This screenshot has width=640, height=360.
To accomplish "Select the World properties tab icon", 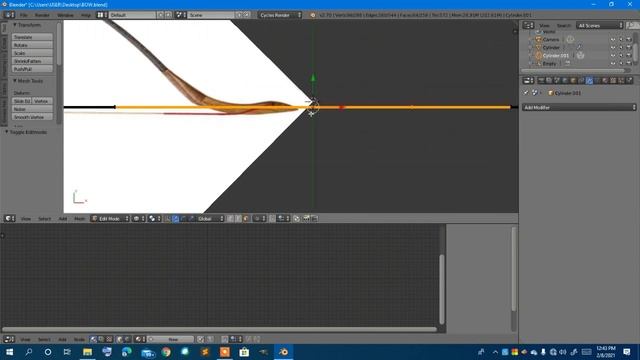I will pos(565,80).
